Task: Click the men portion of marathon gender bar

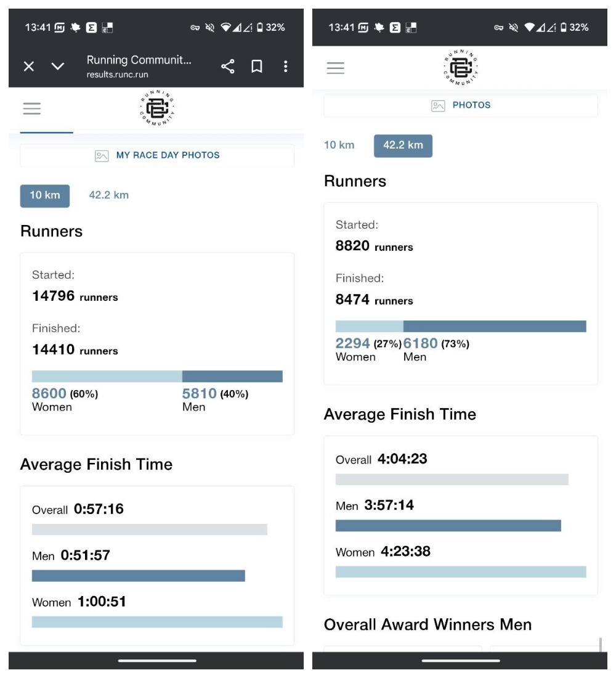Action: click(x=495, y=326)
